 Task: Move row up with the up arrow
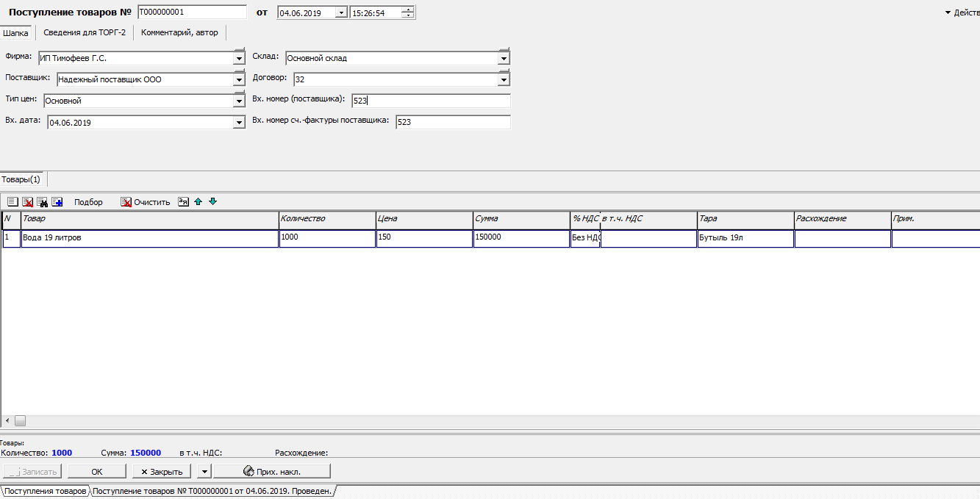tap(198, 201)
